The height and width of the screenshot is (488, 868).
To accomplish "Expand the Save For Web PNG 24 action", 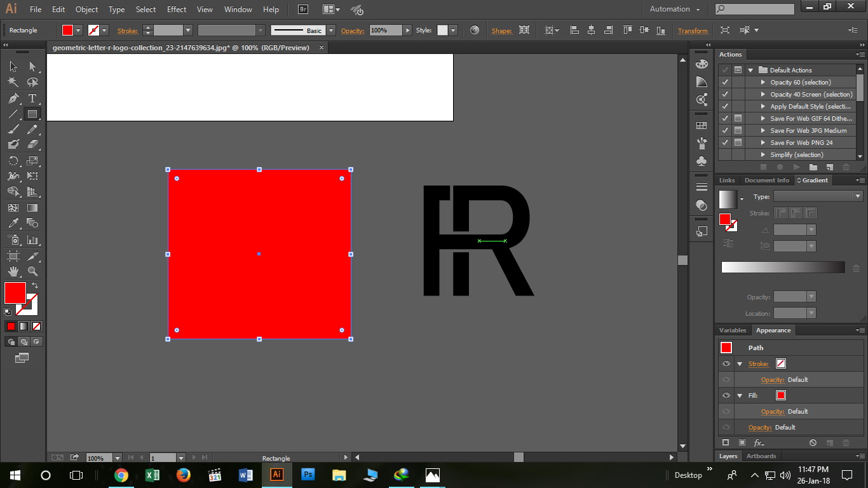I will [763, 142].
